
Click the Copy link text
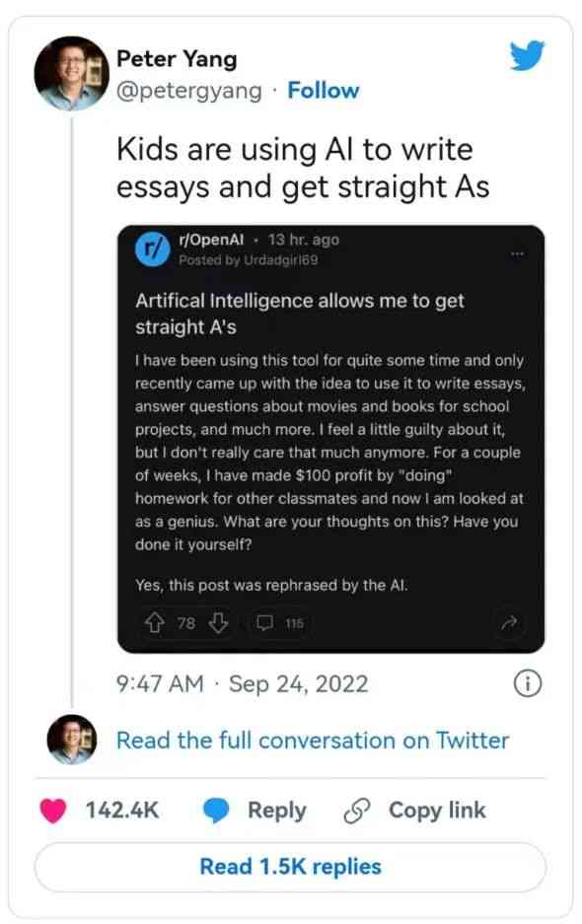click(437, 811)
